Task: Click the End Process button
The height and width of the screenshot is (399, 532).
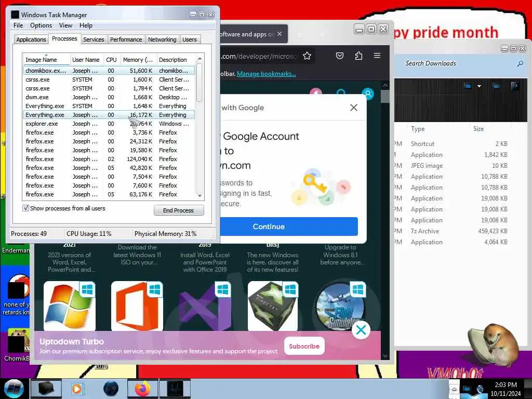Action: (x=179, y=210)
